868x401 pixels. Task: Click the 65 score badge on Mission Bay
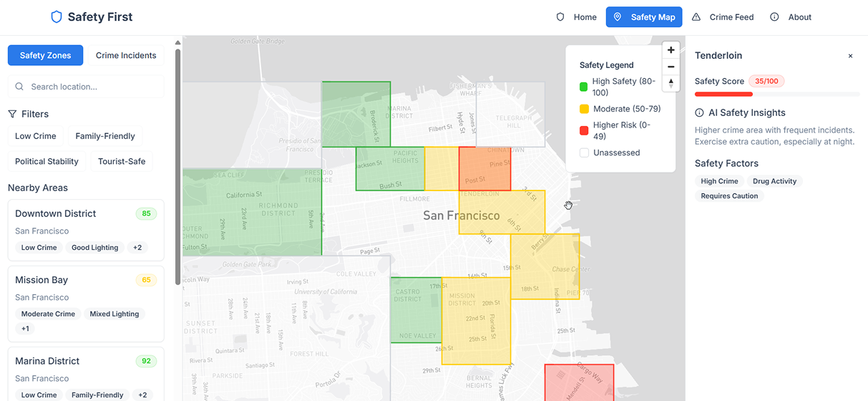(x=146, y=280)
